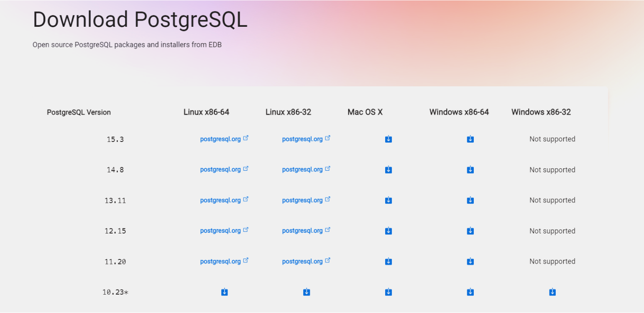
Task: Click the Windows x86-64 column header
Action: [459, 112]
